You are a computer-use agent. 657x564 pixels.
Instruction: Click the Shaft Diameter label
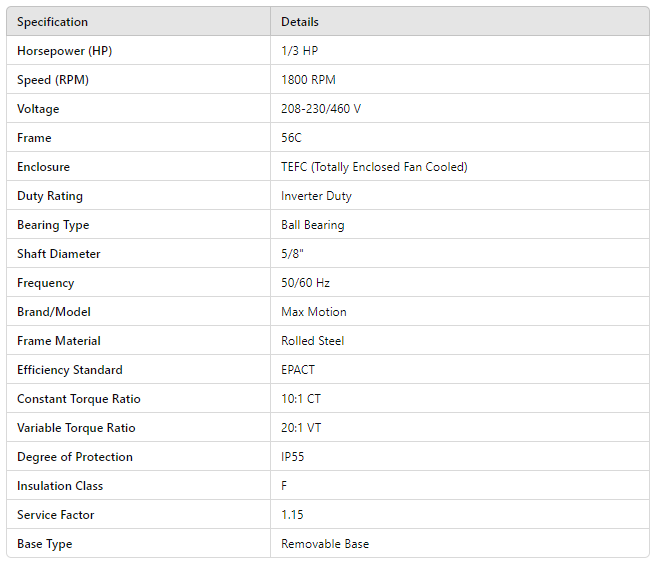click(58, 254)
